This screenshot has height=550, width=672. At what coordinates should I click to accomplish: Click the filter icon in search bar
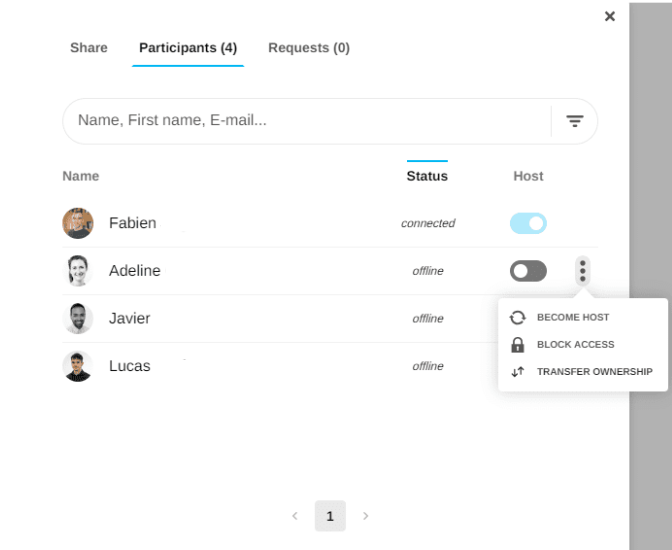(x=575, y=121)
